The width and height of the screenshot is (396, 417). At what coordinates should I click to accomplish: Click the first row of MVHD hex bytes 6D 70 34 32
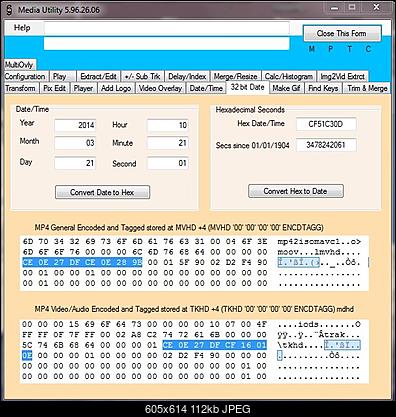tap(145, 241)
